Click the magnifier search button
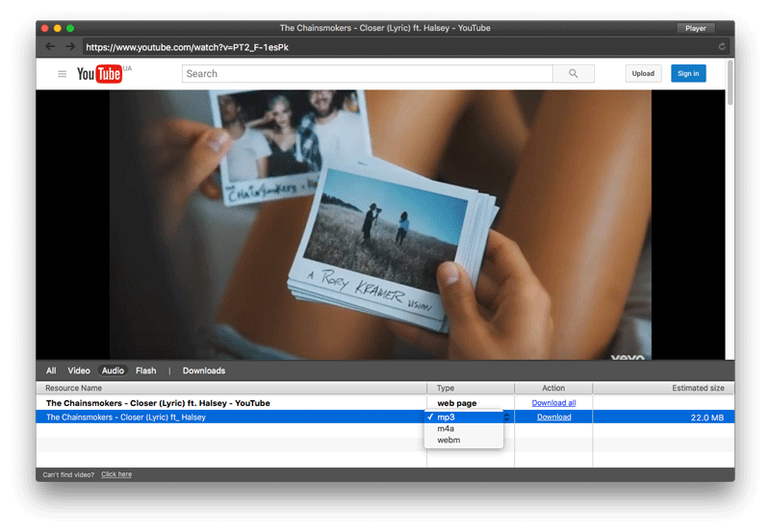770x532 pixels. (574, 73)
